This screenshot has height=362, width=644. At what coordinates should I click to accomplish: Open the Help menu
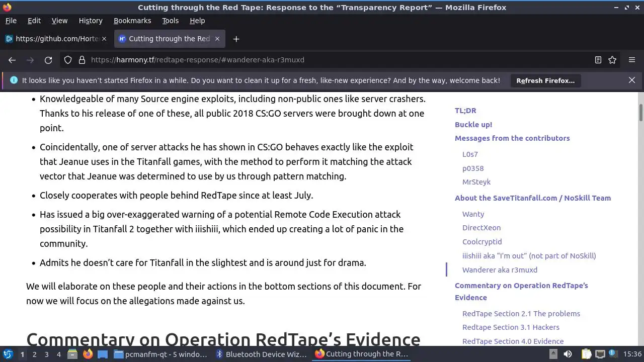point(197,21)
